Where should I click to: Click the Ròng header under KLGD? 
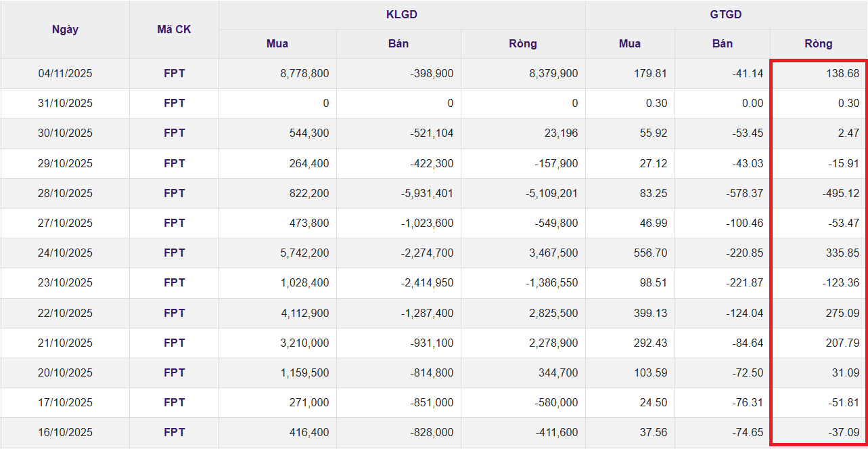[523, 43]
